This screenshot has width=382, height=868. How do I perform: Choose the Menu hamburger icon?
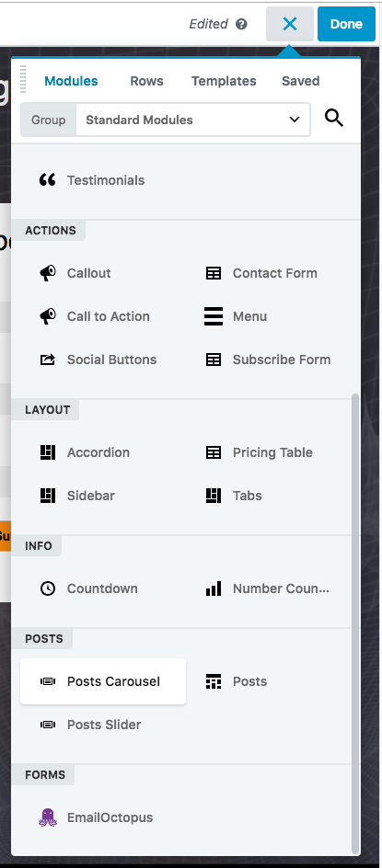(x=214, y=316)
